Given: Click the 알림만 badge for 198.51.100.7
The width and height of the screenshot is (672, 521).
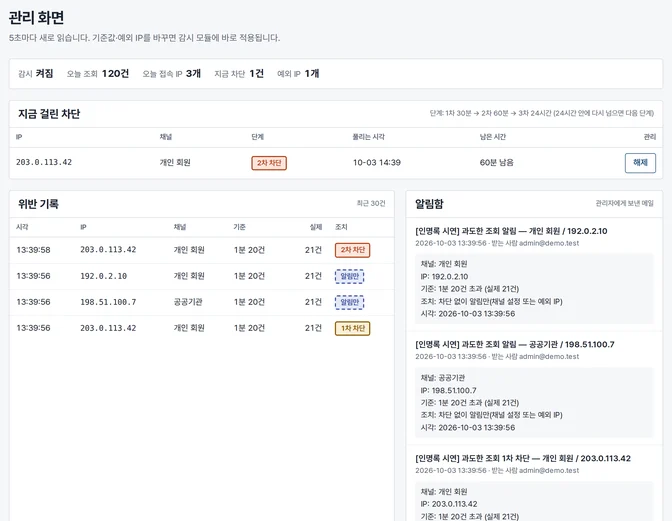Looking at the screenshot, I should point(349,302).
